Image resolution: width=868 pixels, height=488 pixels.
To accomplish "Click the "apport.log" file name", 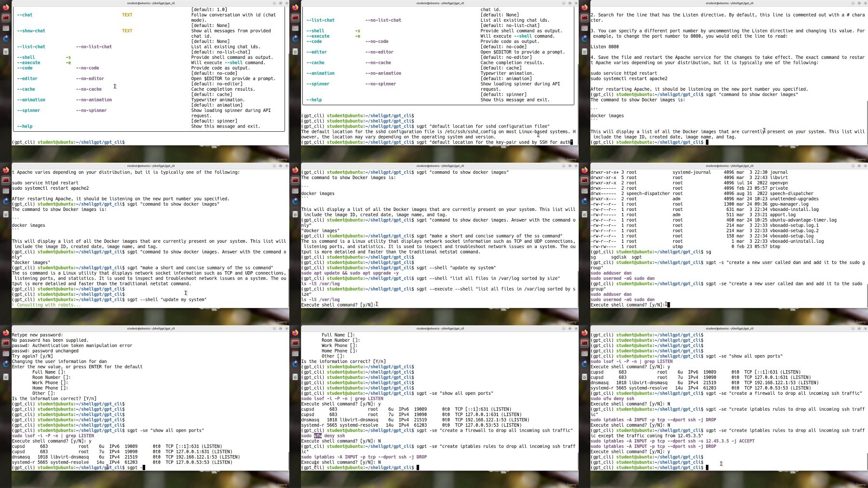I will (782, 215).
